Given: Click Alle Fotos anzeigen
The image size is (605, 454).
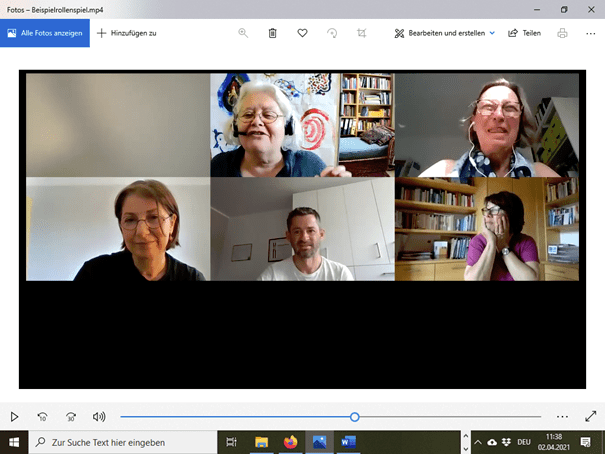Looking at the screenshot, I should [45, 33].
